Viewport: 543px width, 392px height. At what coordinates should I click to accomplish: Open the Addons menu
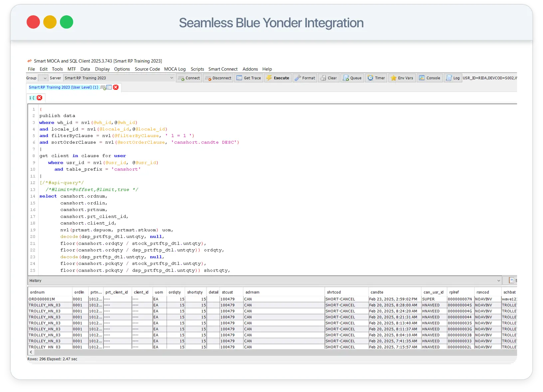[x=250, y=69]
